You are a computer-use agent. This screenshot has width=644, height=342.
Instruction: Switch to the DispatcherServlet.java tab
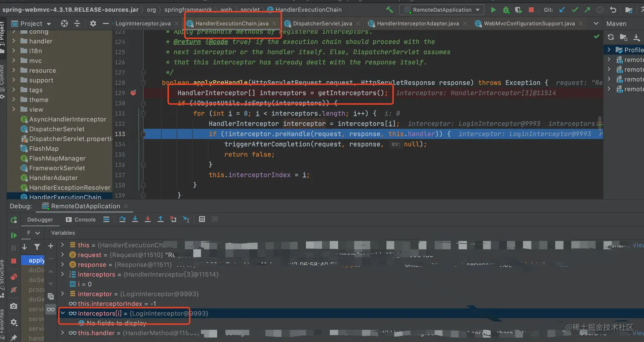point(322,23)
